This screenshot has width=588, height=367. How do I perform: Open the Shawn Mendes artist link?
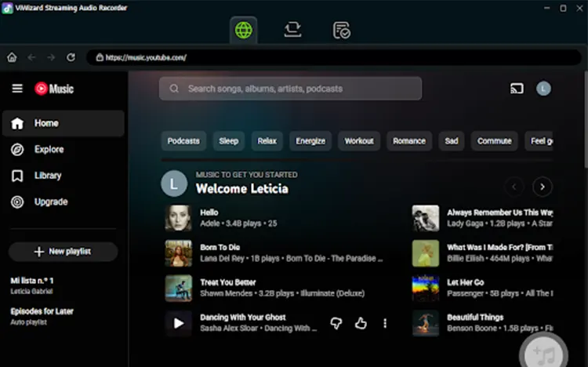(226, 293)
